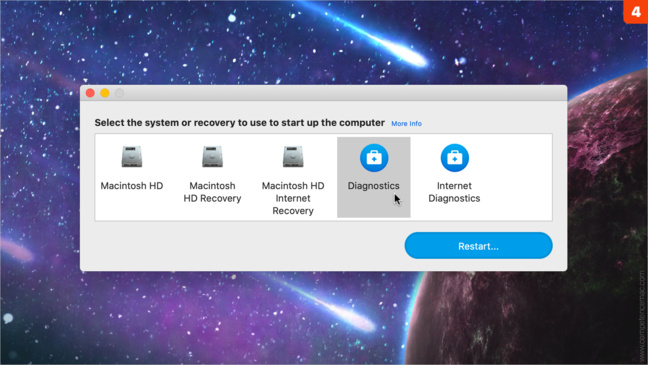Select the Macintosh HD drive icon
This screenshot has width=648, height=365.
click(x=132, y=157)
